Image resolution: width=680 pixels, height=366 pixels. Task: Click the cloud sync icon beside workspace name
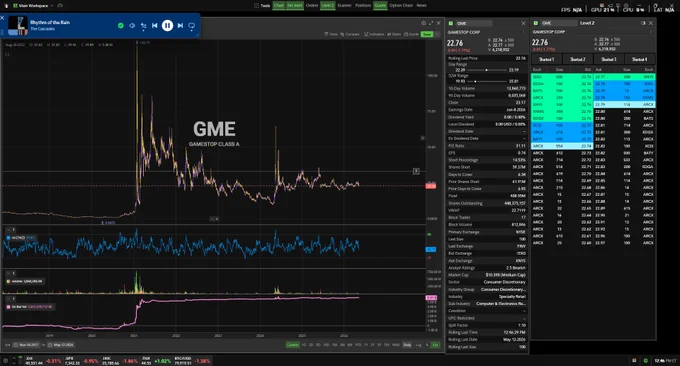(60, 6)
